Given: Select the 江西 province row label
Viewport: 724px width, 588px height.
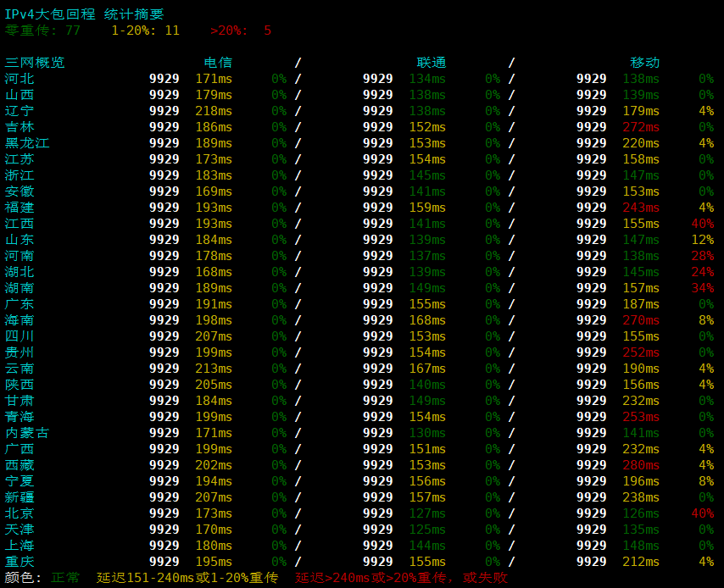Looking at the screenshot, I should tap(19, 224).
